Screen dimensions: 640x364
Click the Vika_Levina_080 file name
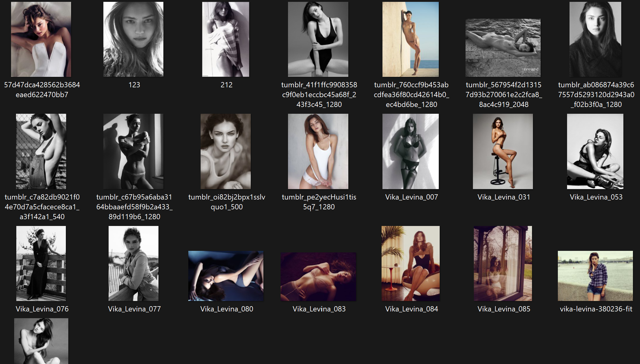[227, 309]
